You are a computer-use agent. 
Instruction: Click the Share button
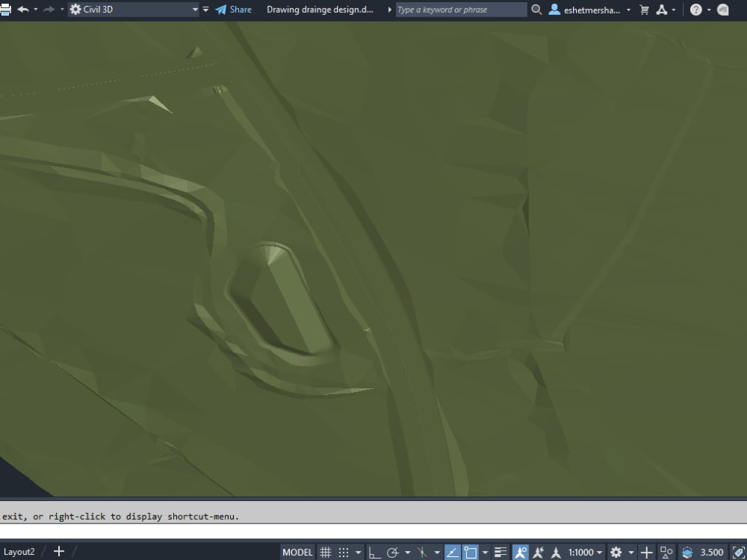(233, 10)
